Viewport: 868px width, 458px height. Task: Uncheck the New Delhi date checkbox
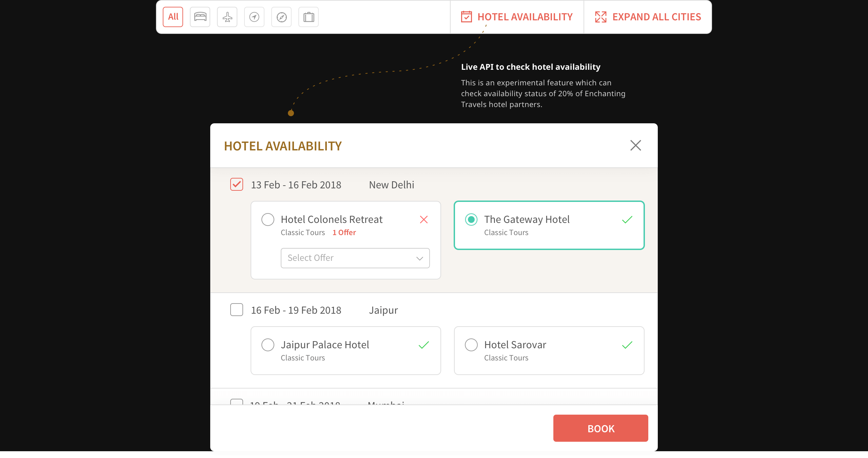click(237, 185)
